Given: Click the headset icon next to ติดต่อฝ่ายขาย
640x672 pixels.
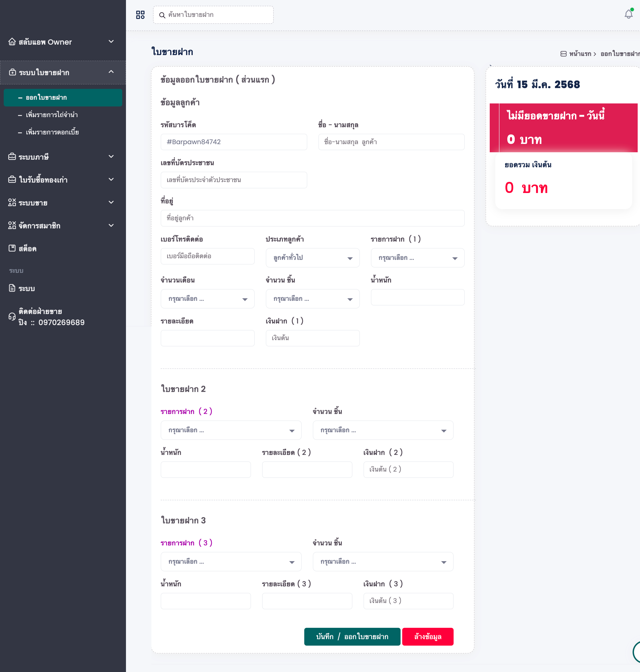Looking at the screenshot, I should [x=12, y=317].
